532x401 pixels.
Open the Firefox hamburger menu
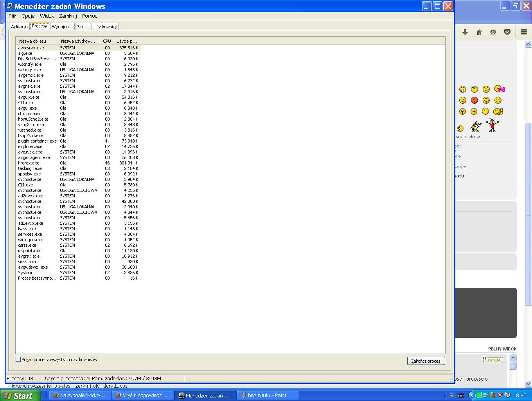point(523,32)
